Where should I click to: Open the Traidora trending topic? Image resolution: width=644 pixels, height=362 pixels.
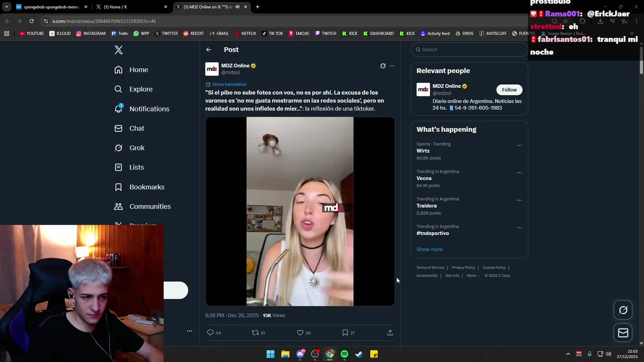click(x=427, y=206)
